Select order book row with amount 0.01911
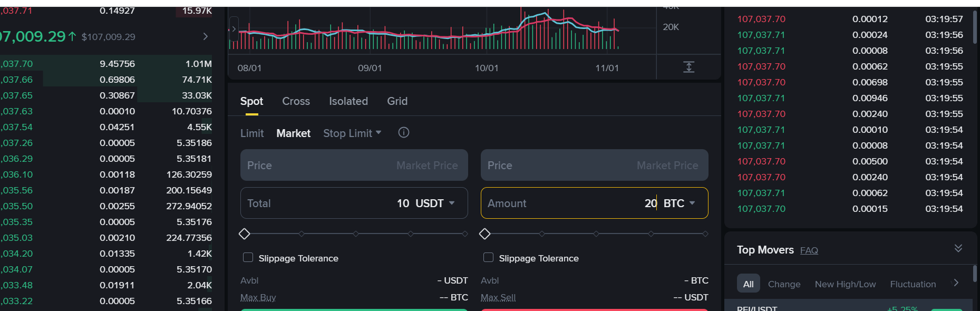 [106, 285]
